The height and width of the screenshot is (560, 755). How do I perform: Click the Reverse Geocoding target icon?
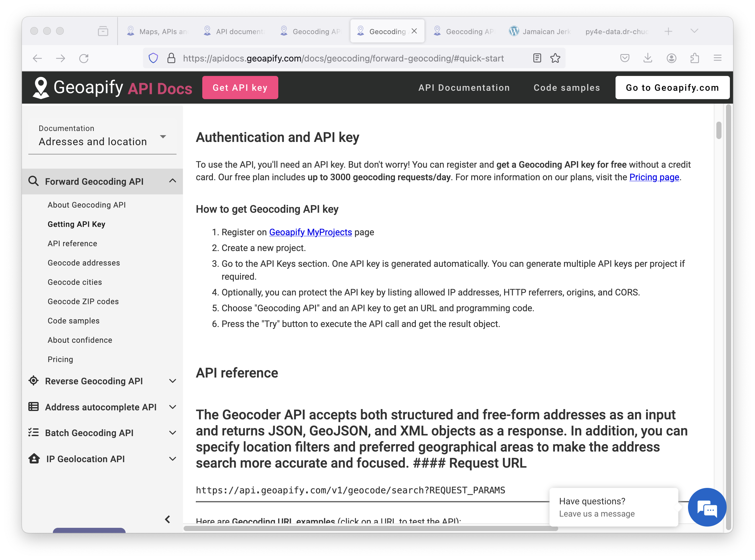[33, 381]
